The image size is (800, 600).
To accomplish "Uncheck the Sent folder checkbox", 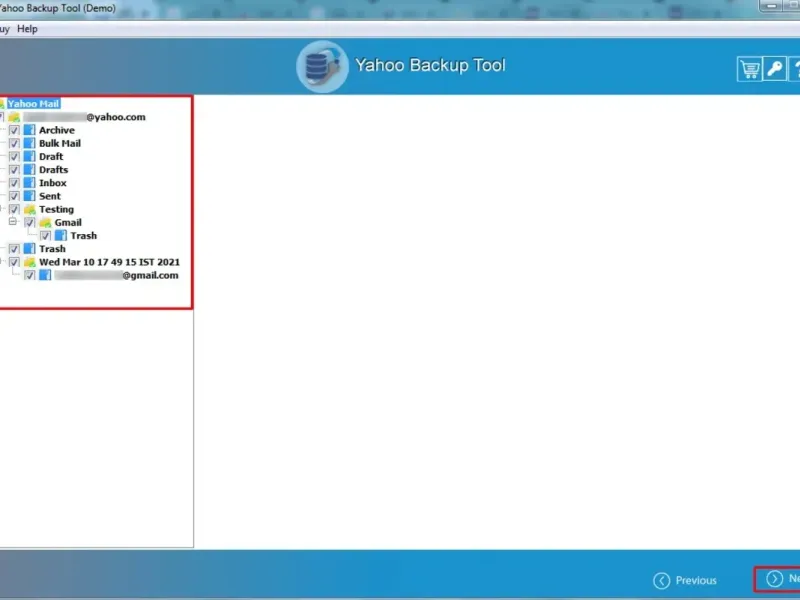I will [x=14, y=196].
